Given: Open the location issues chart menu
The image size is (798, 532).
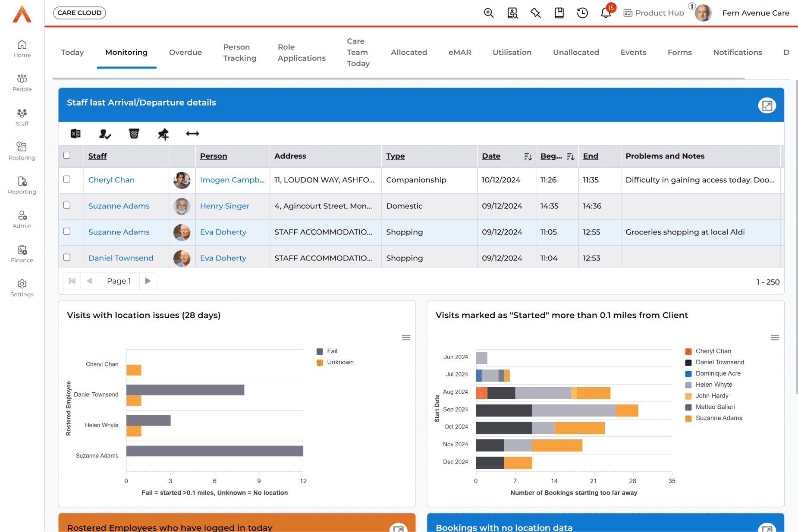Looking at the screenshot, I should coord(406,338).
